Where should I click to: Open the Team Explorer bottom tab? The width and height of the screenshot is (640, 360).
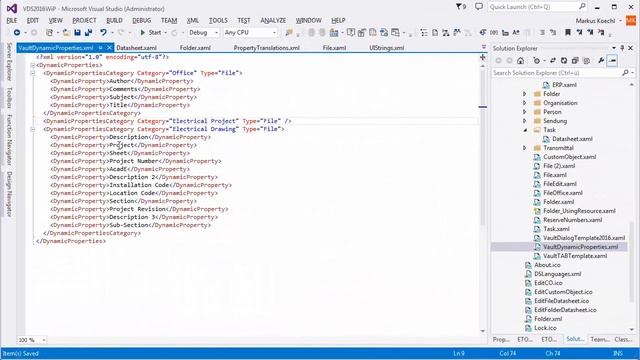pyautogui.click(x=600, y=339)
